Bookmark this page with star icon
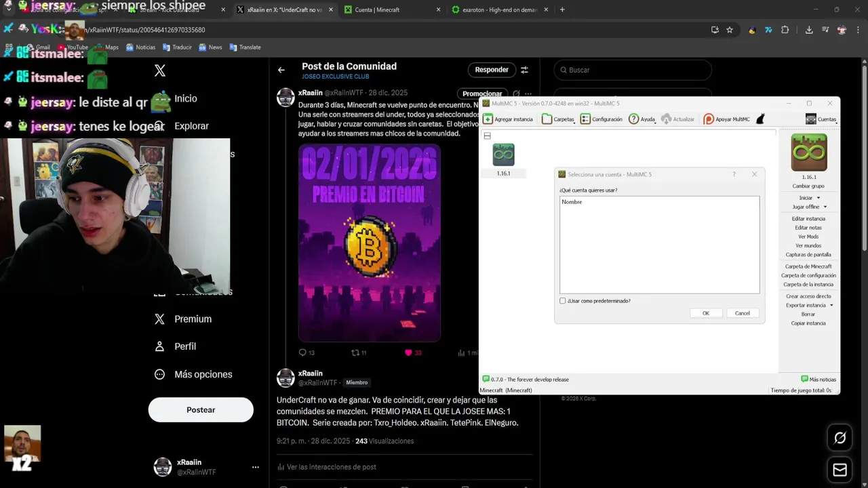The width and height of the screenshot is (868, 488). [730, 30]
